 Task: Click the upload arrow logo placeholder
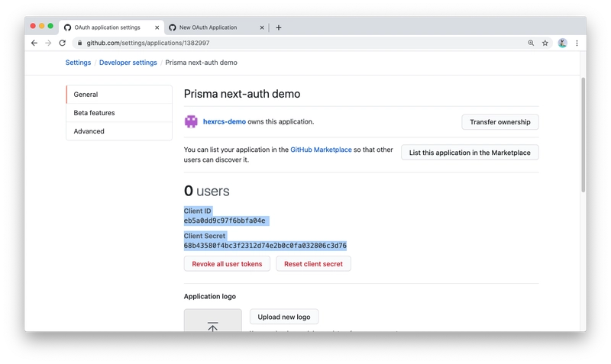click(x=213, y=321)
